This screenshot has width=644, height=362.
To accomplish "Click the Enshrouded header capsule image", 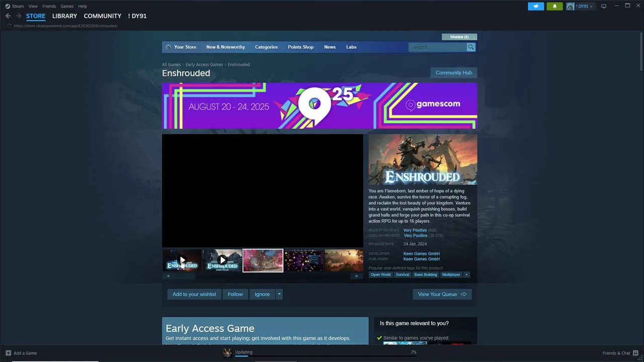I will pyautogui.click(x=423, y=159).
